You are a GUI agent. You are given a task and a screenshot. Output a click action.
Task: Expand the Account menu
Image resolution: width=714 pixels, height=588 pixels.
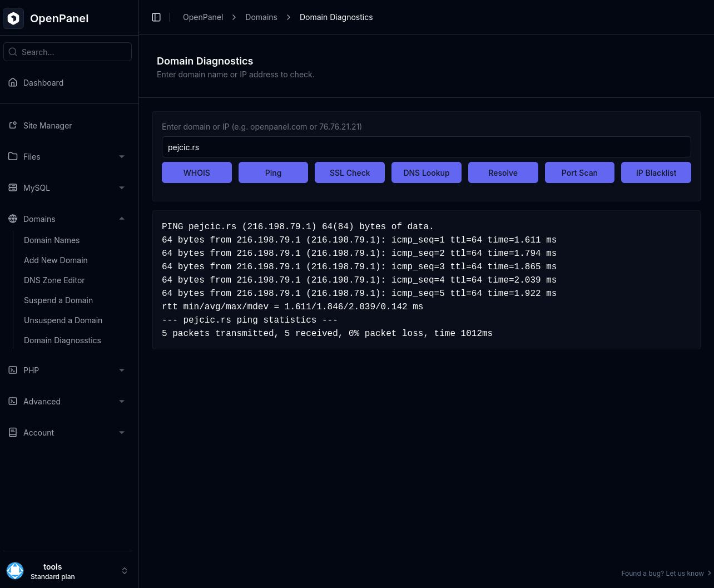pos(122,432)
